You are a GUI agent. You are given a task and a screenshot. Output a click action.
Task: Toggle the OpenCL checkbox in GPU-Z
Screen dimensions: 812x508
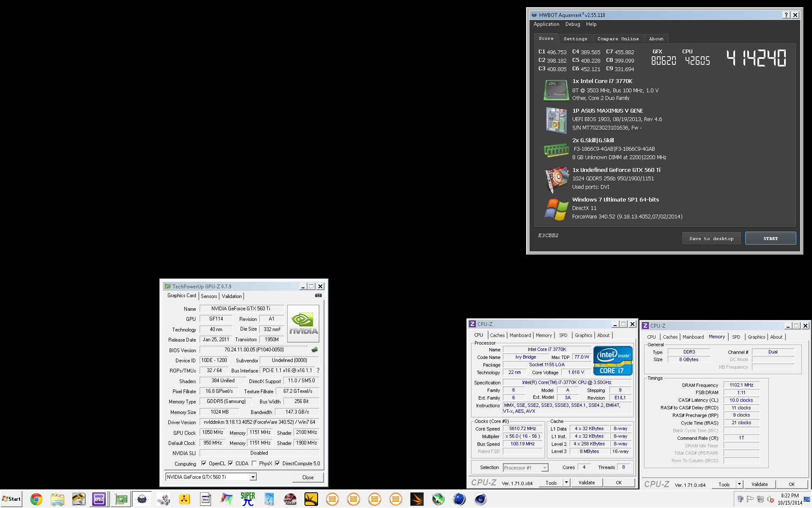coord(204,463)
